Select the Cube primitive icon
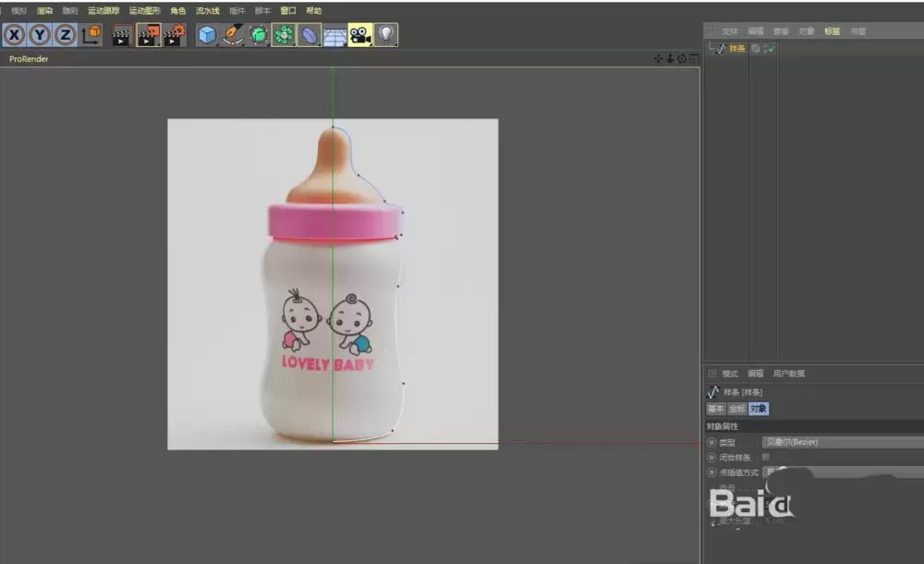The height and width of the screenshot is (564, 924). click(x=209, y=35)
